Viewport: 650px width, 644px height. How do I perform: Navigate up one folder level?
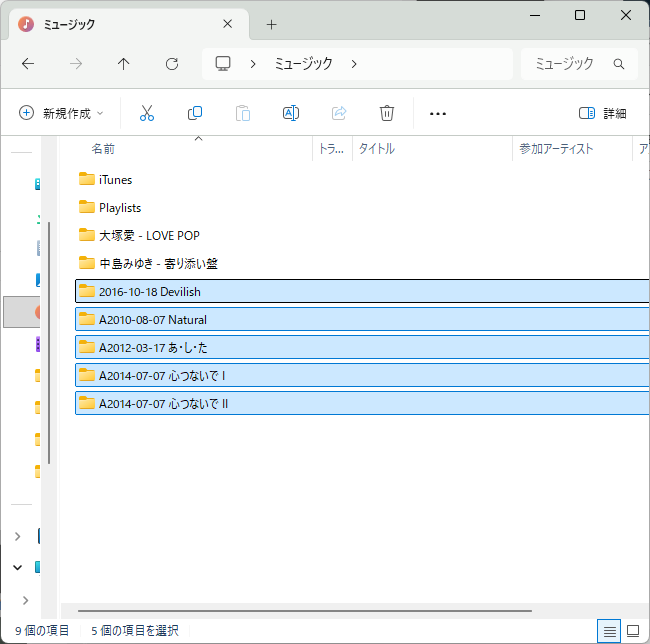(124, 64)
